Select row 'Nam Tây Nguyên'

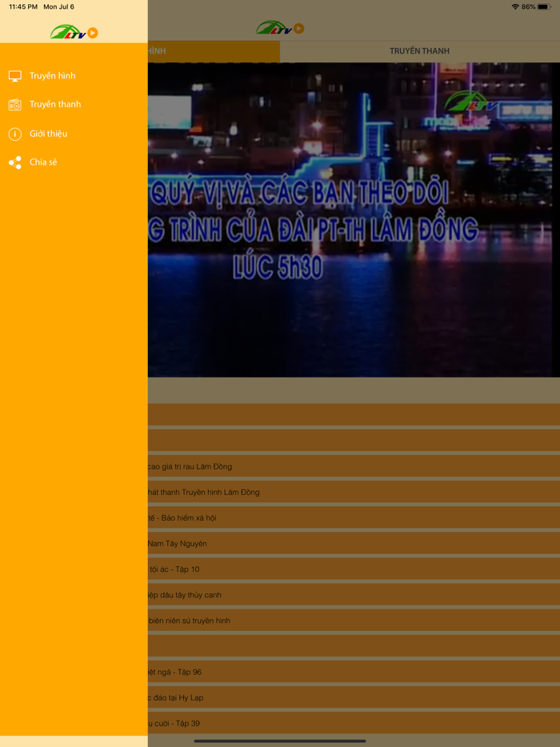pos(354,544)
